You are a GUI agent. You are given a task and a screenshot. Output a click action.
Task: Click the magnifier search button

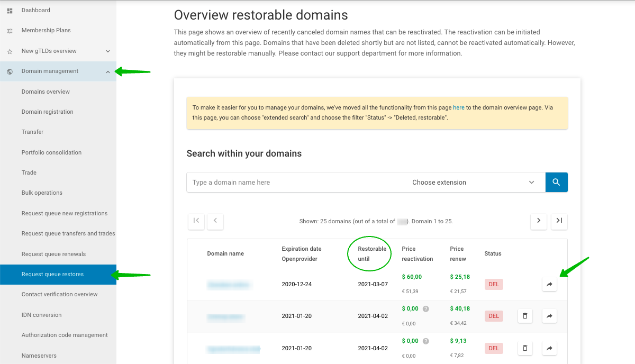tap(556, 182)
